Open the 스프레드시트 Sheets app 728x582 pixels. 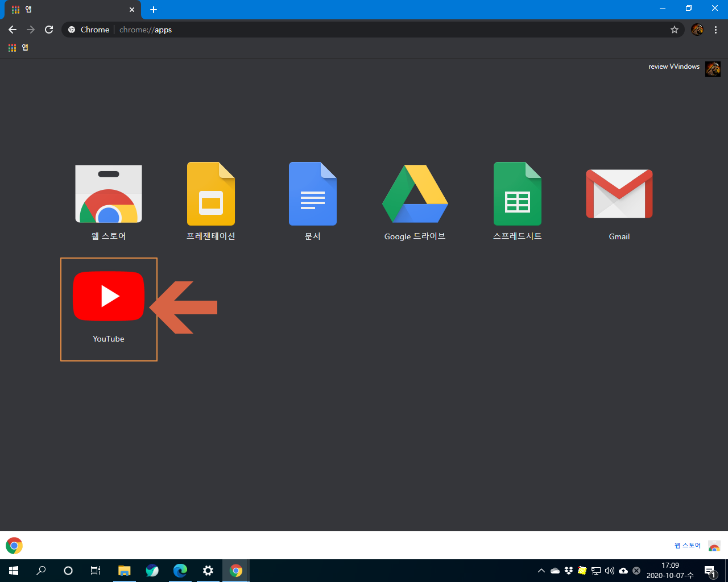tap(518, 194)
